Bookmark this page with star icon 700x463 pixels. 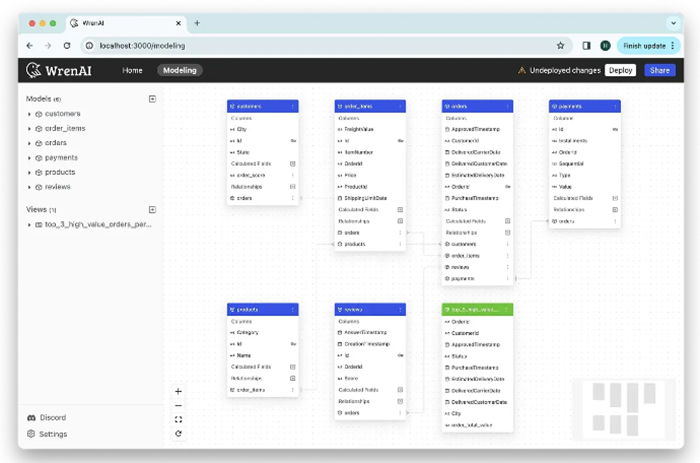[x=561, y=46]
